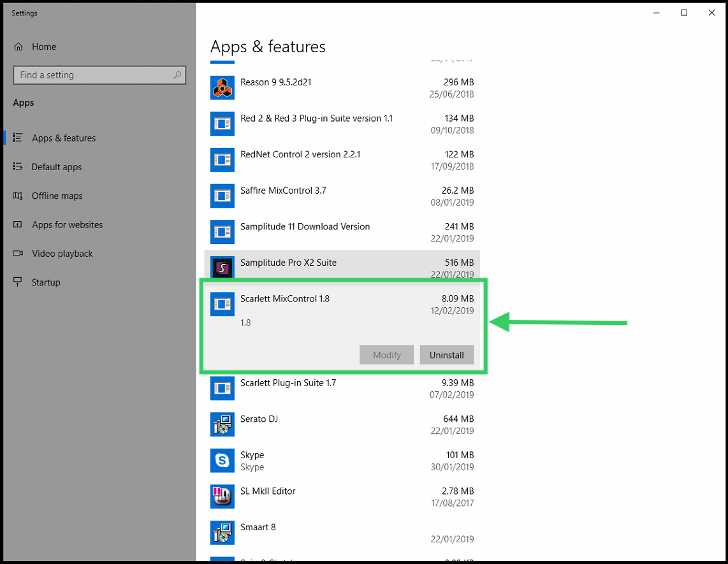728x564 pixels.
Task: Click the Samplitude 11 Download Version icon
Action: coord(222,231)
